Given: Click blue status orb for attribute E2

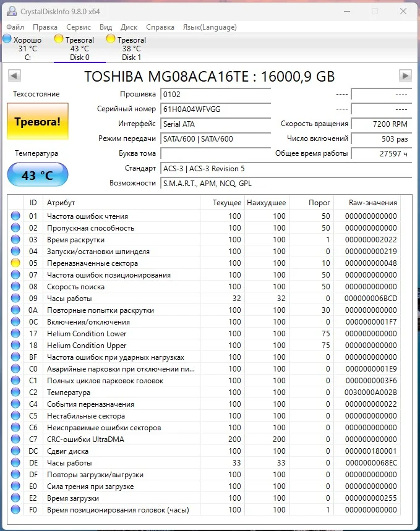Looking at the screenshot, I should 15,498.
